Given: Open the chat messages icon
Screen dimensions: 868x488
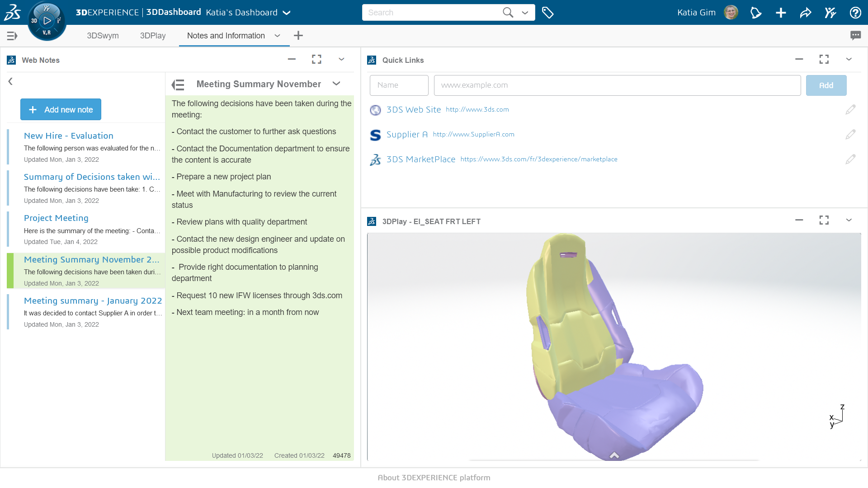Looking at the screenshot, I should point(855,35).
